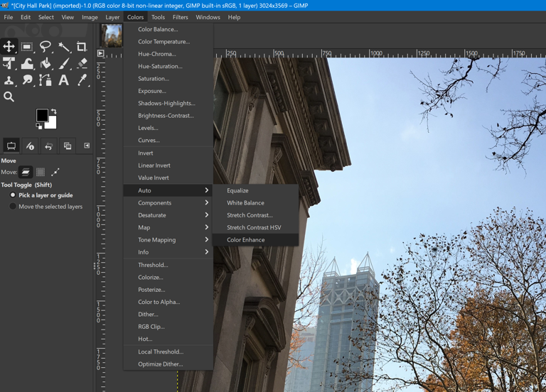This screenshot has height=392, width=546.
Task: Choose Stretch Contrast... option
Action: click(x=256, y=215)
